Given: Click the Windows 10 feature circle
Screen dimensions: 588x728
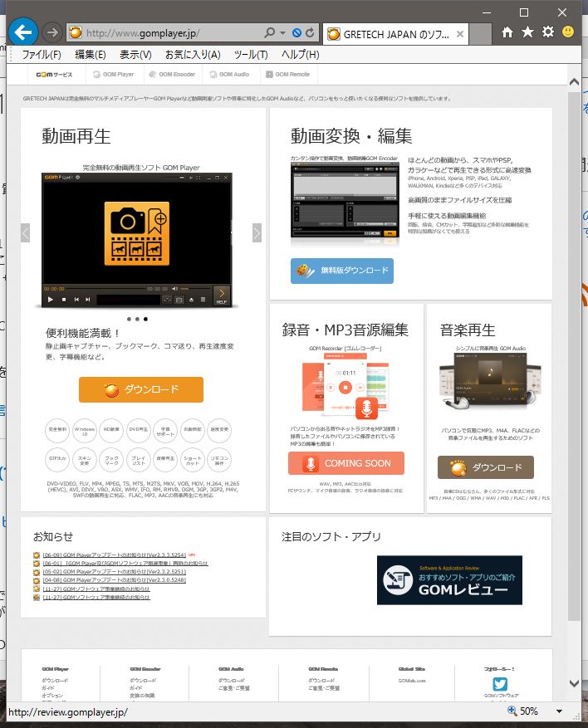Looking at the screenshot, I should click(x=85, y=430).
